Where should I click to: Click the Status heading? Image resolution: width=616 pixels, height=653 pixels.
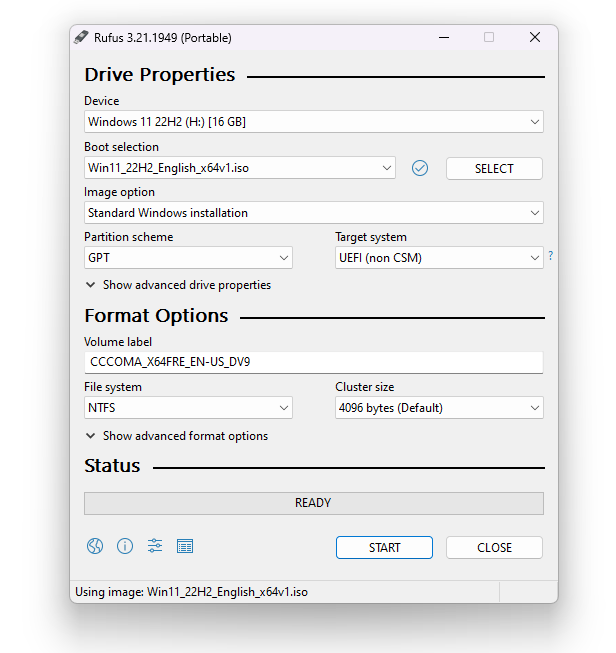[112, 466]
